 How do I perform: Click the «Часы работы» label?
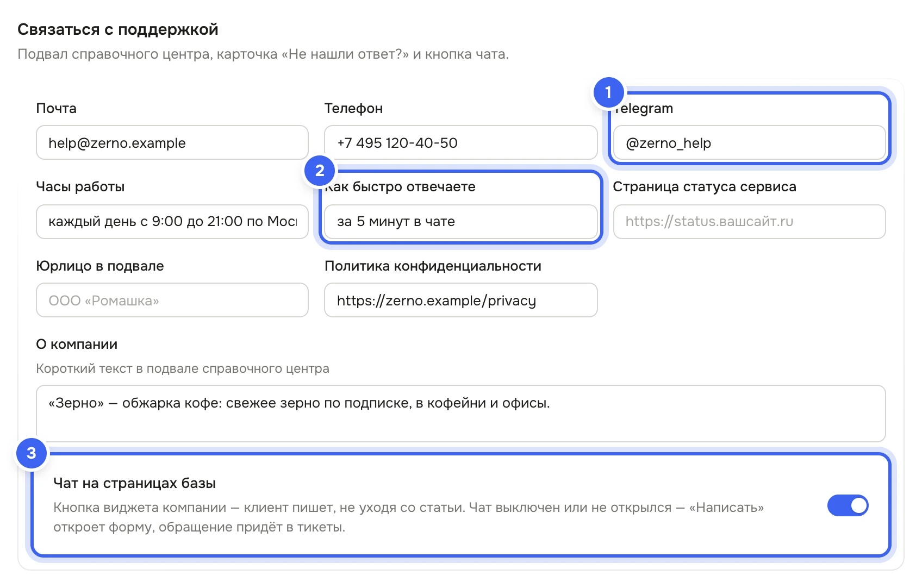pos(80,186)
